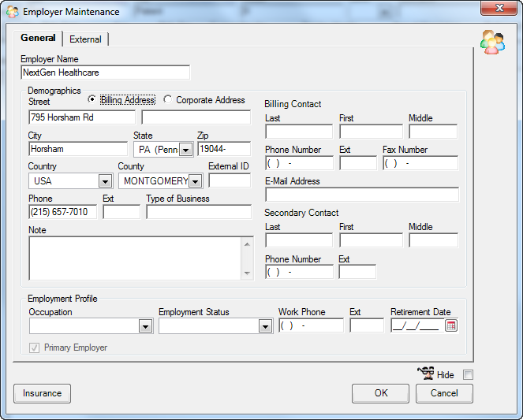
Task: Toggle the Hide checkbox
Action: 468,375
